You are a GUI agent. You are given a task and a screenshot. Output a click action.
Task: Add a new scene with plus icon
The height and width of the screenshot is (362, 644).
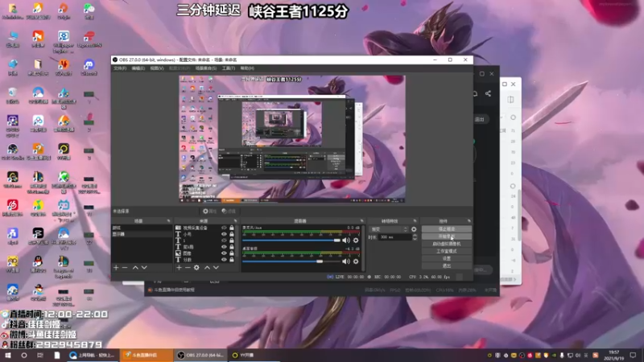pos(116,268)
